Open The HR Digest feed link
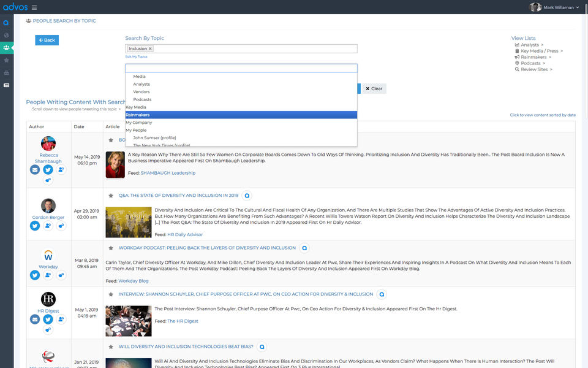Viewport: 588px width, 368px height. pyautogui.click(x=183, y=321)
